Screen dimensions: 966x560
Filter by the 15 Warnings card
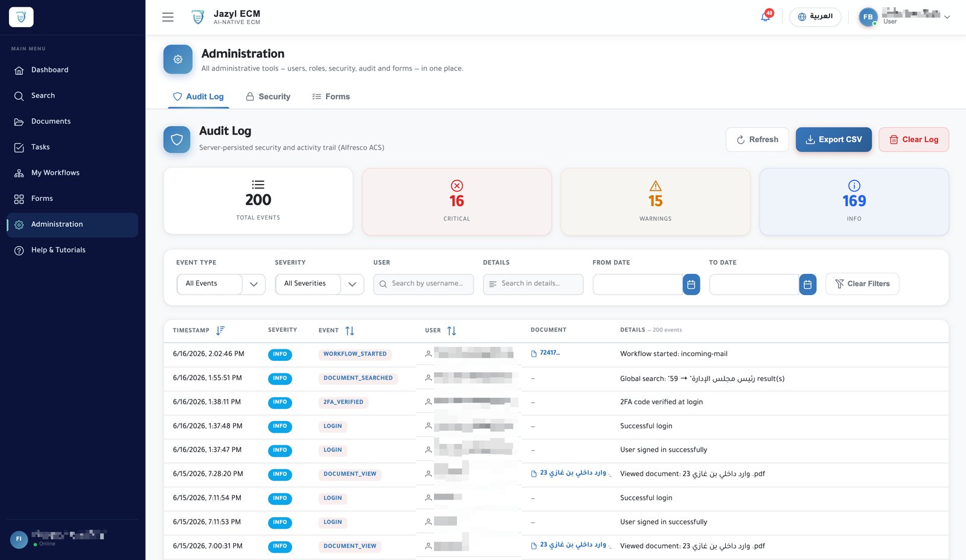coord(656,202)
